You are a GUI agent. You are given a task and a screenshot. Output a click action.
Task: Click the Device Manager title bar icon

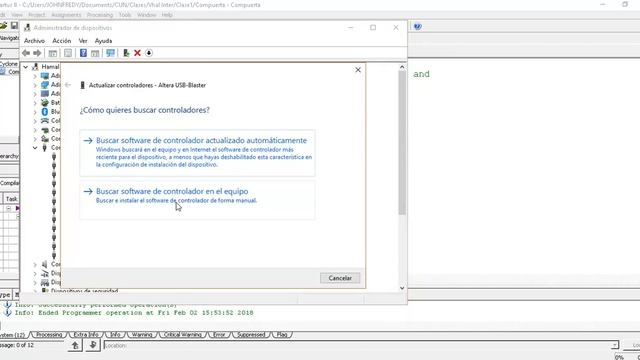point(27,28)
